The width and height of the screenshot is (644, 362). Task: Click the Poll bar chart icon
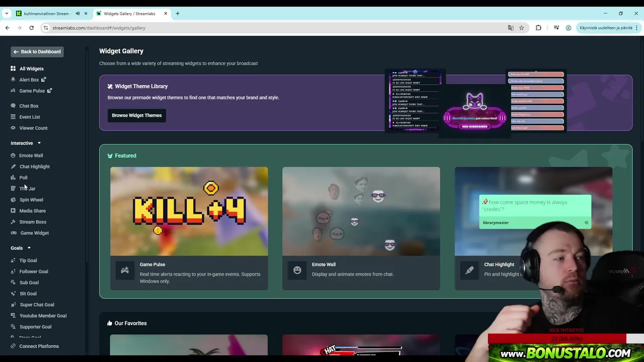coord(13,177)
